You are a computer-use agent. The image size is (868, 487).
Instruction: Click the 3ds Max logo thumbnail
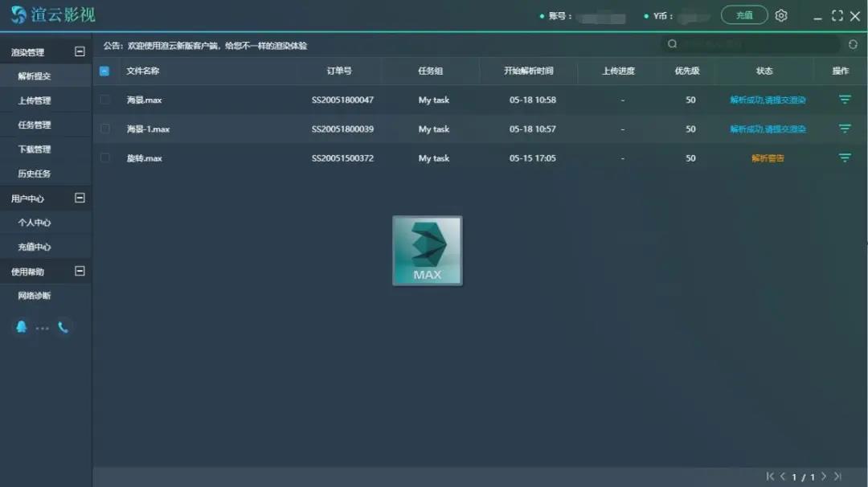(427, 250)
